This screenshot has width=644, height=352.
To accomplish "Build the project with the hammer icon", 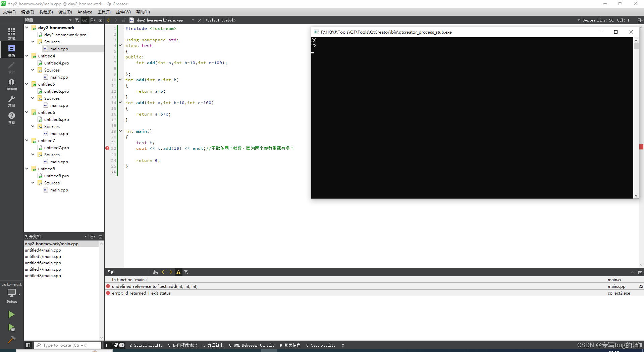I will (x=11, y=340).
